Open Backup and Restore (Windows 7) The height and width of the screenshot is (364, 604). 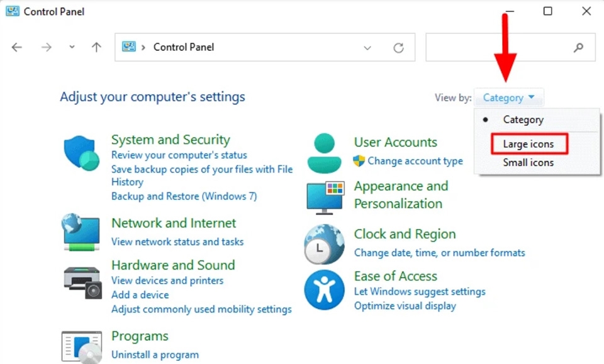point(184,196)
